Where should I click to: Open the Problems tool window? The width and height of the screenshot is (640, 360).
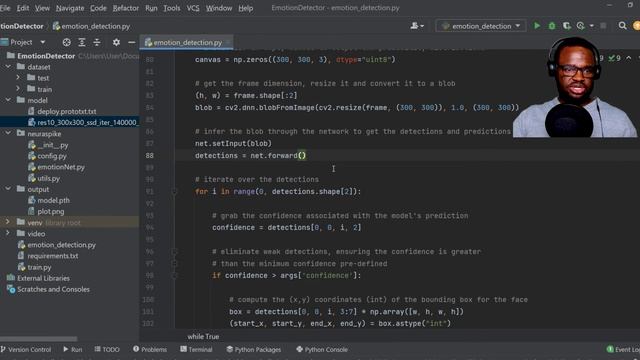point(150,349)
